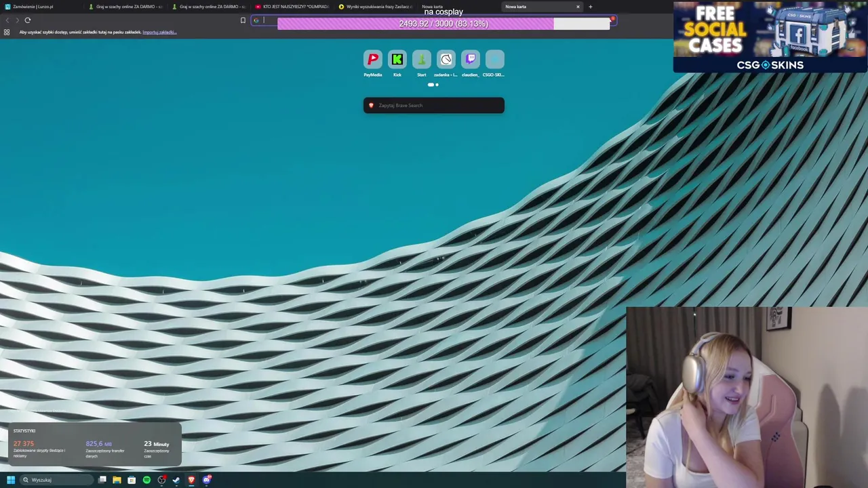Switch to second page of shortcut tiles
Screen dimensions: 868x488
tap(437, 85)
